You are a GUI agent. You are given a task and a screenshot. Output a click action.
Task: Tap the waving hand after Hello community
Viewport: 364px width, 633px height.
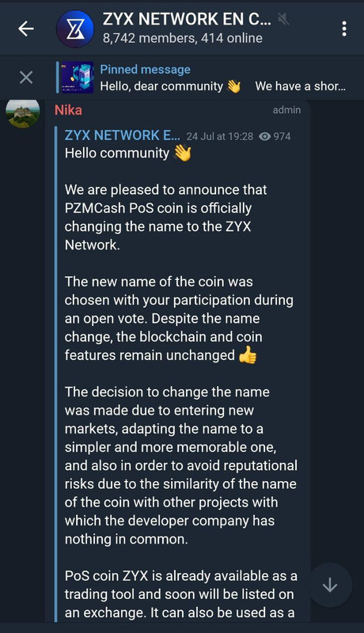tap(183, 153)
